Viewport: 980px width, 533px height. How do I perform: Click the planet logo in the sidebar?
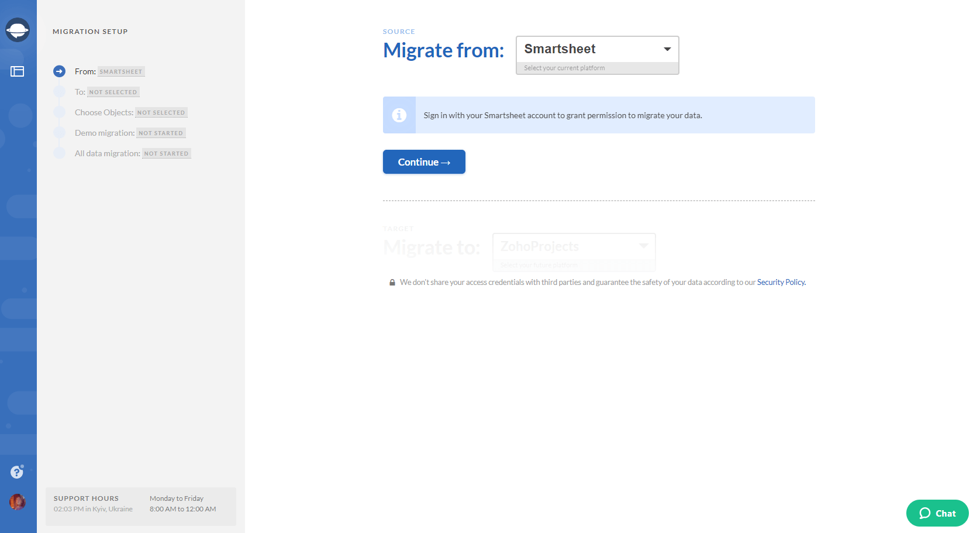pos(18,29)
